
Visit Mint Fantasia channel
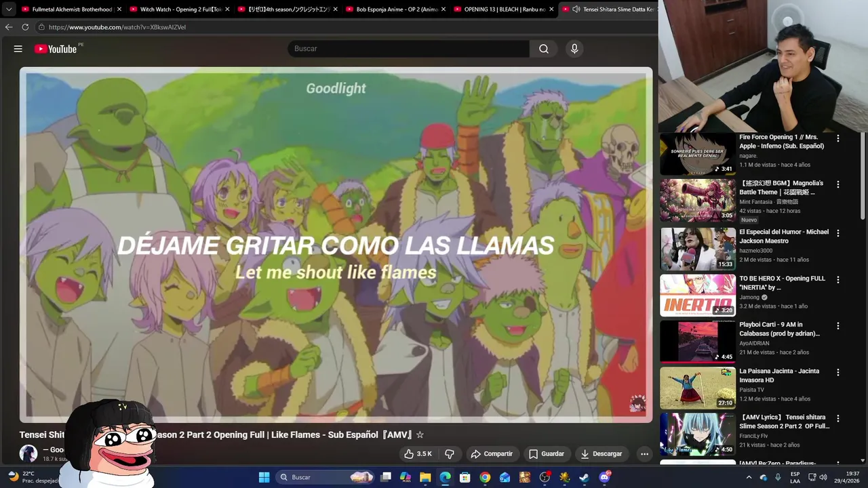coord(768,202)
